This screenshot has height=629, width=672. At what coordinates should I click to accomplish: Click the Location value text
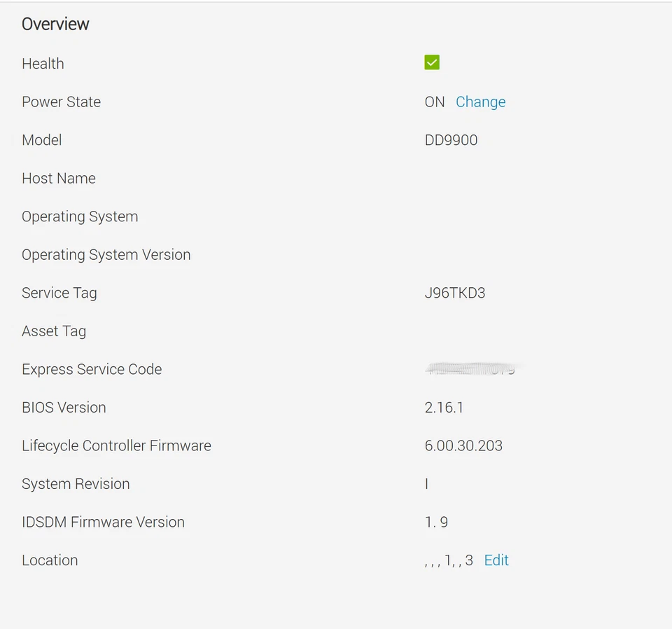(x=449, y=560)
